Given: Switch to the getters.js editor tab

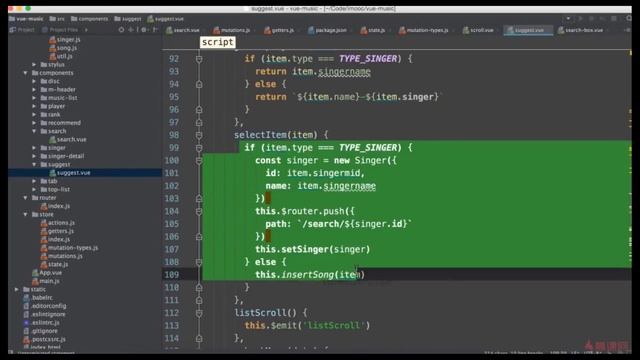Looking at the screenshot, I should point(279,30).
